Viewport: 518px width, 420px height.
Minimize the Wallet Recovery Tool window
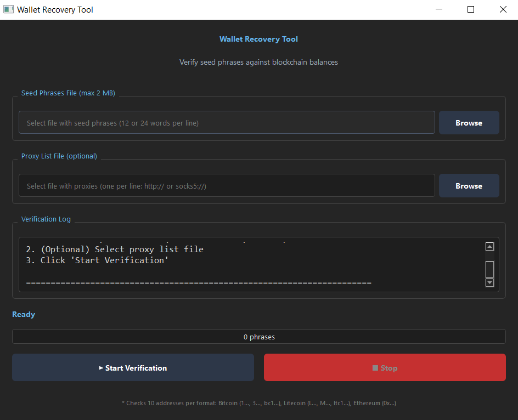click(x=438, y=9)
